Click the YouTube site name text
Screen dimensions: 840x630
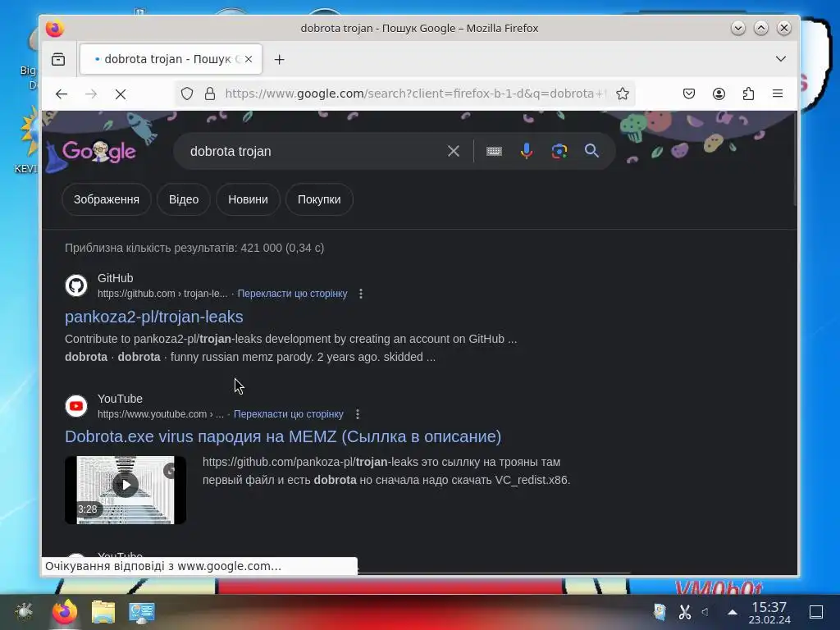click(x=120, y=399)
